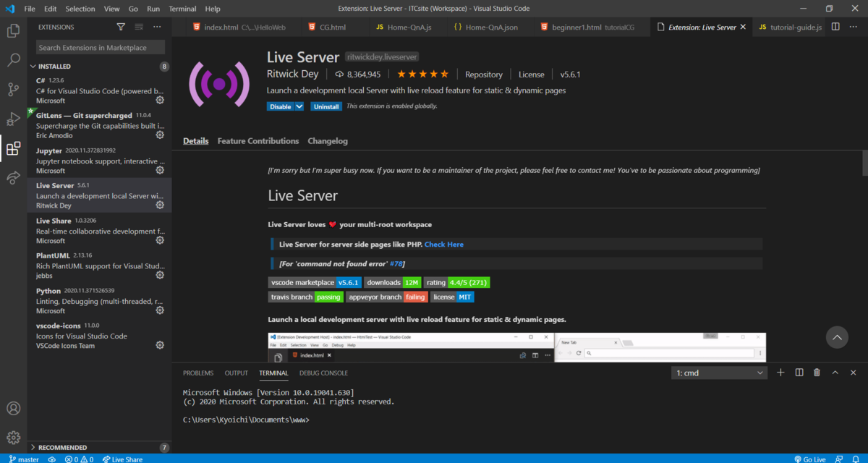Click the License link
The width and height of the screenshot is (868, 463).
coord(532,75)
